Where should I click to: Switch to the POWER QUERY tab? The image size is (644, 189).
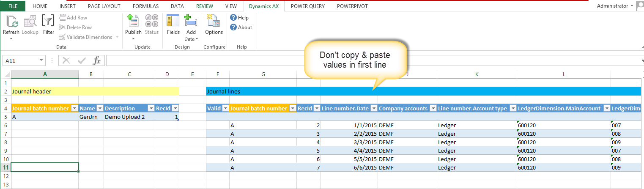point(307,6)
